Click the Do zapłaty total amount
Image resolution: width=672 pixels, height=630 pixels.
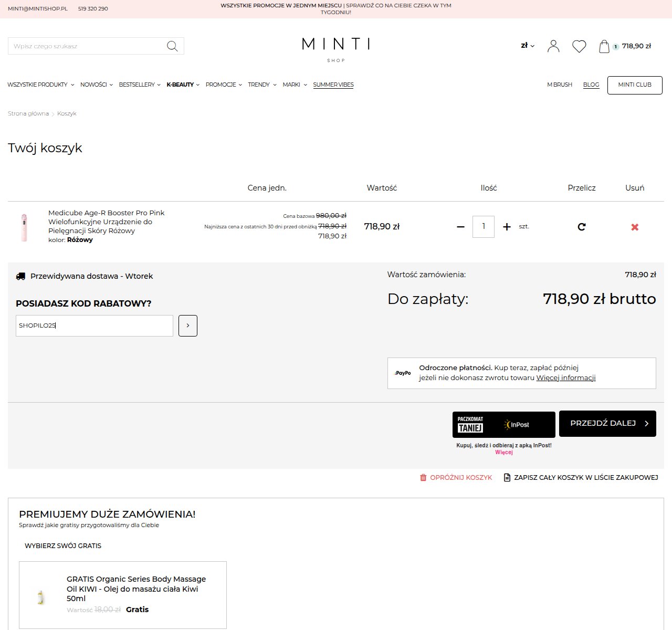point(600,299)
